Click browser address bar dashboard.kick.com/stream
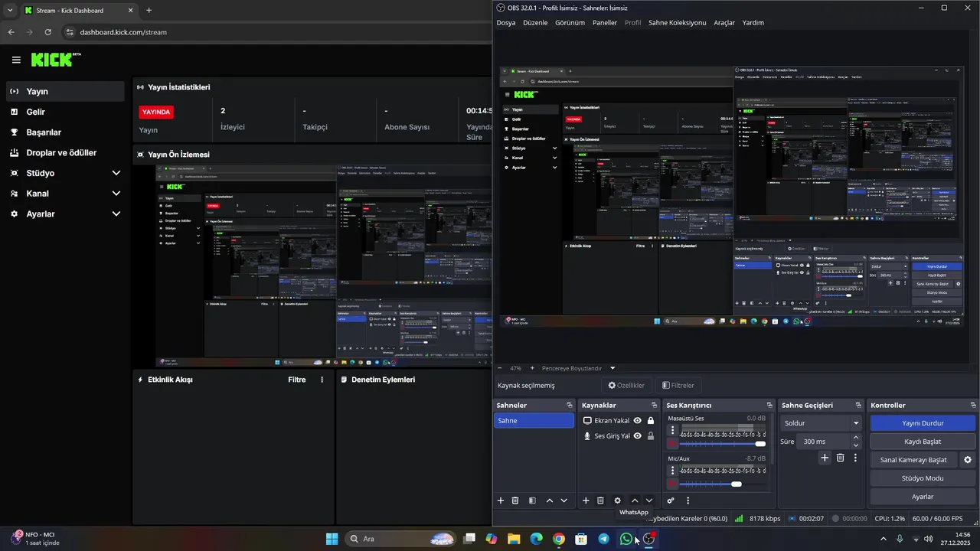 tap(123, 32)
